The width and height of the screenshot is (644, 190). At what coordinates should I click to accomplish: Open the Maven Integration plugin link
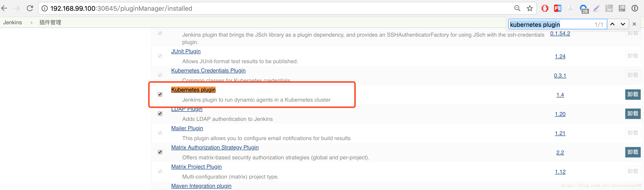201,186
